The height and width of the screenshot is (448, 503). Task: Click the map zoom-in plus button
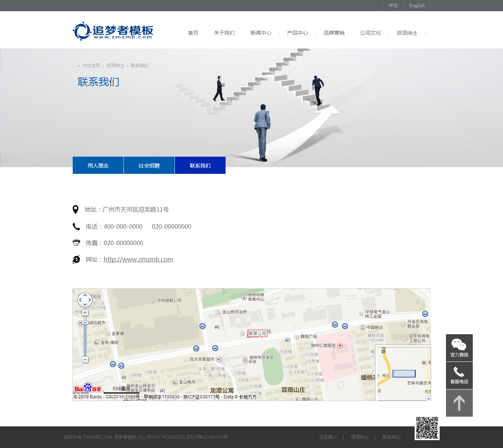[85, 313]
